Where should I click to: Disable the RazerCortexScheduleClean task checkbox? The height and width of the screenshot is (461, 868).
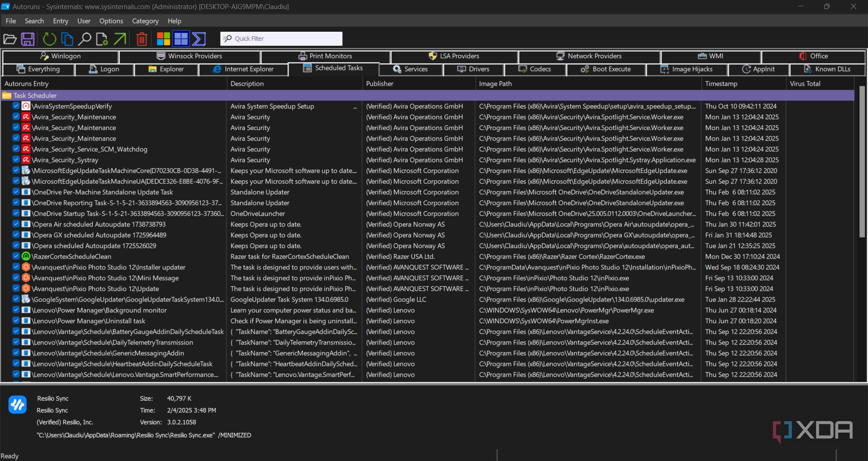tap(16, 256)
